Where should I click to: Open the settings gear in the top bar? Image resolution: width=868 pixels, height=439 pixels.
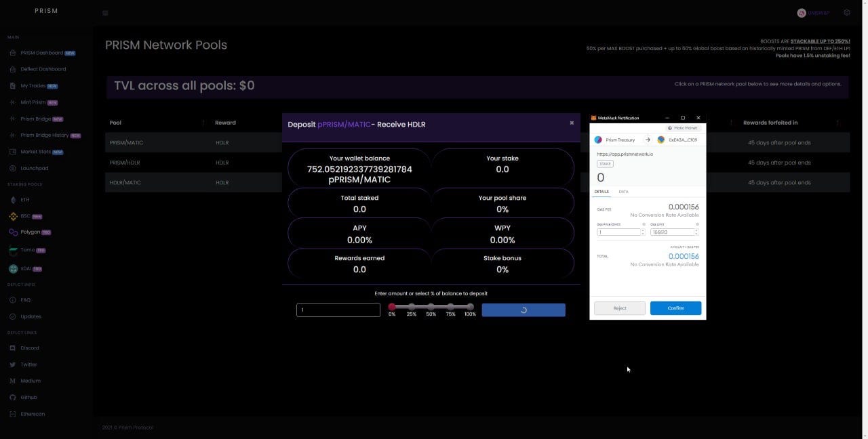(847, 13)
